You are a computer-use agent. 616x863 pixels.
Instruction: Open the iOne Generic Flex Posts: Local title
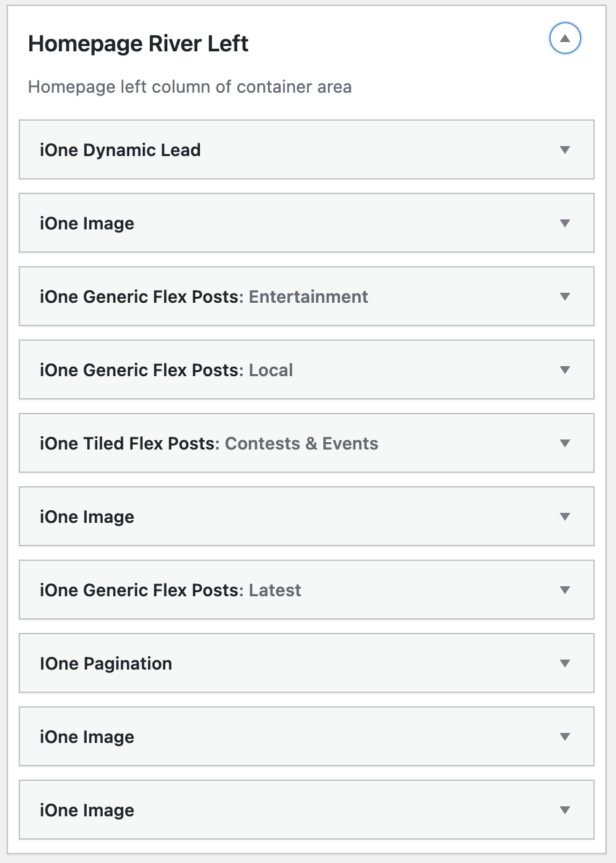click(166, 370)
